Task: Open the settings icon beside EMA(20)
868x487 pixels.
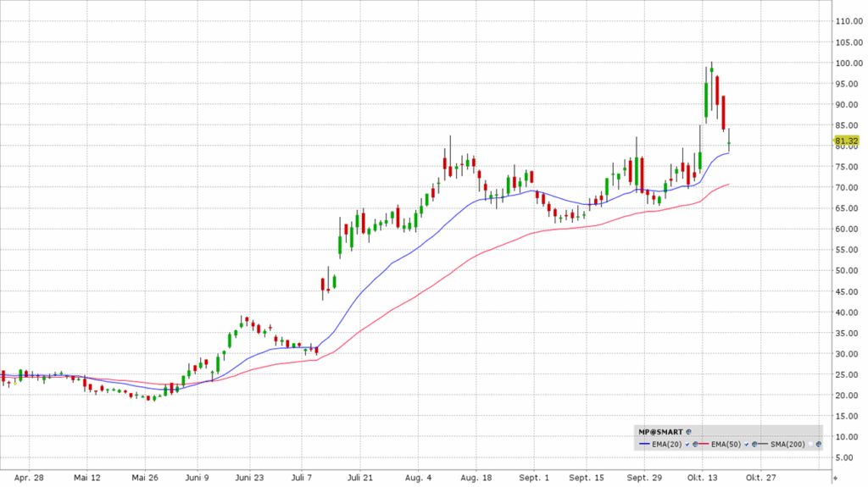Action: pyautogui.click(x=695, y=444)
